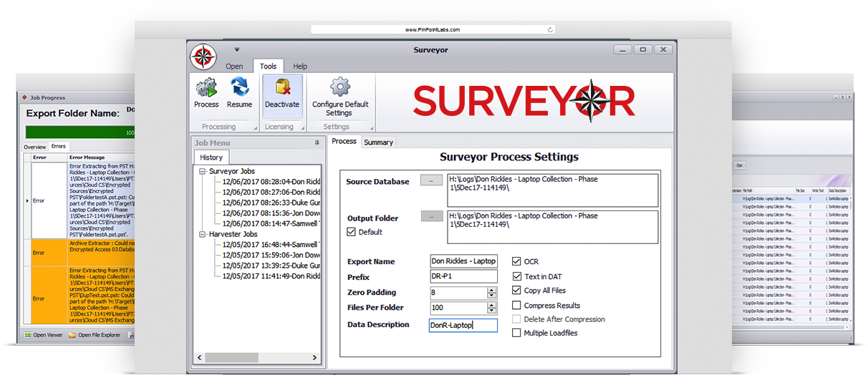This screenshot has width=868, height=375.
Task: Browse for the Source Database path
Action: tap(431, 181)
